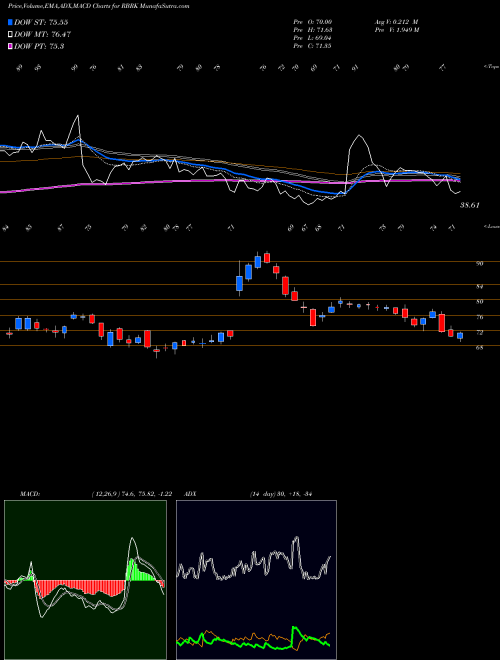Click the 38.61 value beside the EMA chart
Viewport: 500px width, 660px height.
[x=470, y=205]
